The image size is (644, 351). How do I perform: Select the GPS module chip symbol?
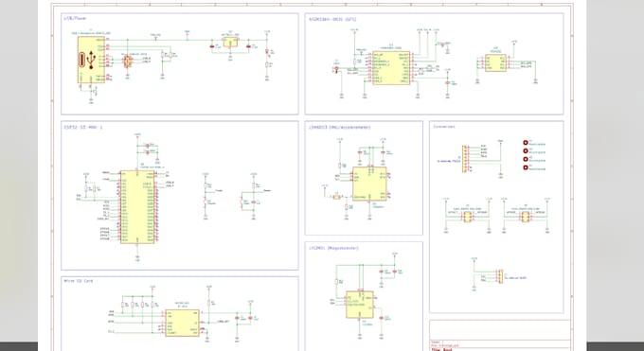point(391,68)
